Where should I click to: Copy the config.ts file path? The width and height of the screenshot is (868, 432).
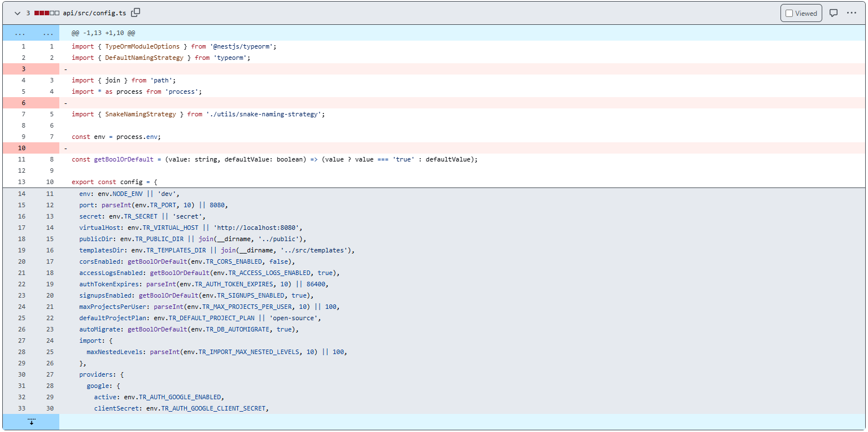click(136, 12)
